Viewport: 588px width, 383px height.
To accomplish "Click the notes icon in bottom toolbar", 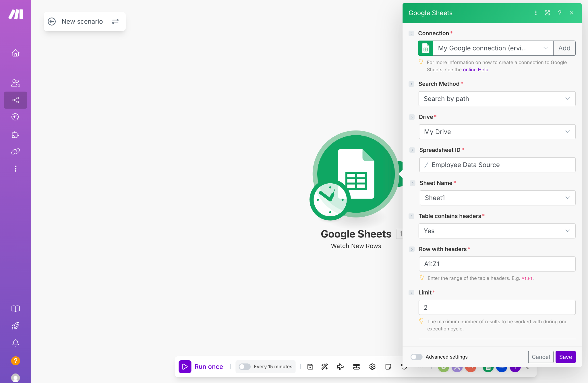I will tap(388, 367).
